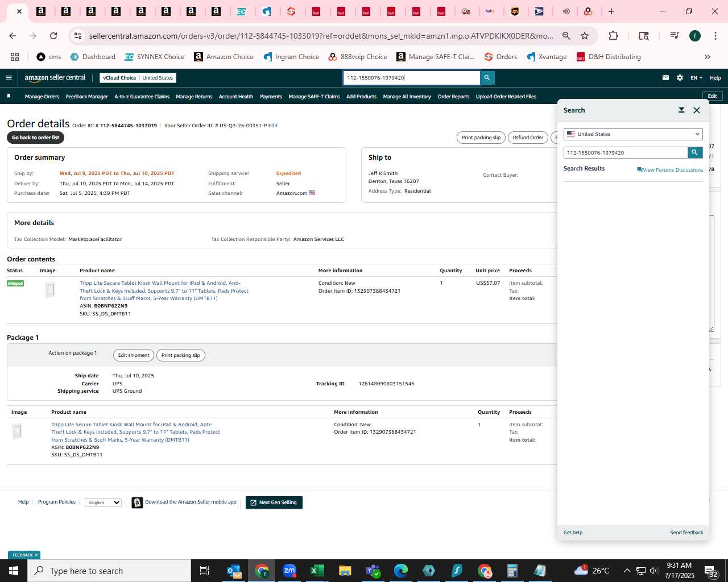728x582 pixels.
Task: Open the site information icon in the address bar
Action: click(78, 36)
